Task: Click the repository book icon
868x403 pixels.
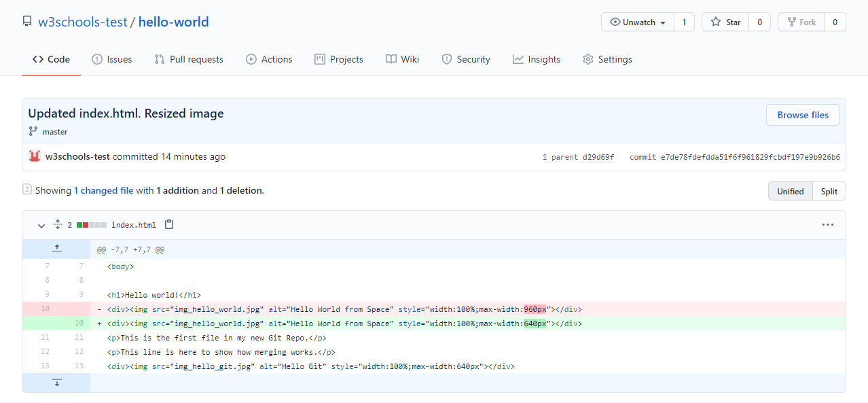Action: point(26,21)
